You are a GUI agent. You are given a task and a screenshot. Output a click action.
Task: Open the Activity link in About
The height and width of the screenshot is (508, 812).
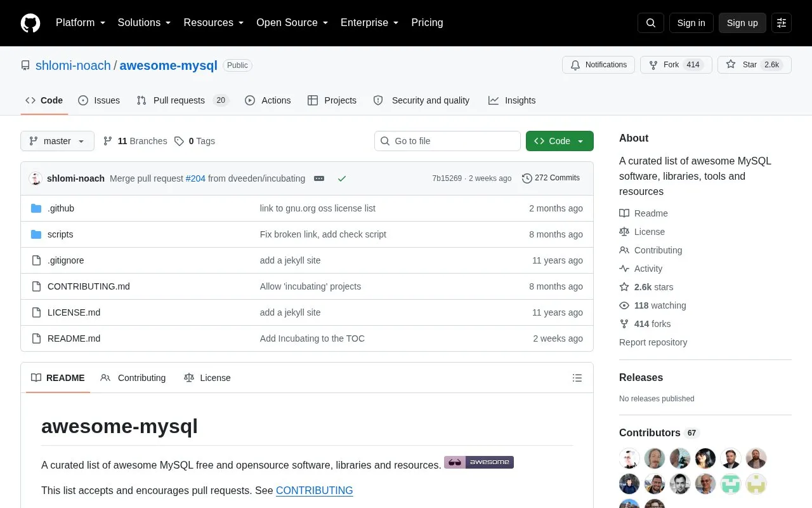tap(641, 269)
